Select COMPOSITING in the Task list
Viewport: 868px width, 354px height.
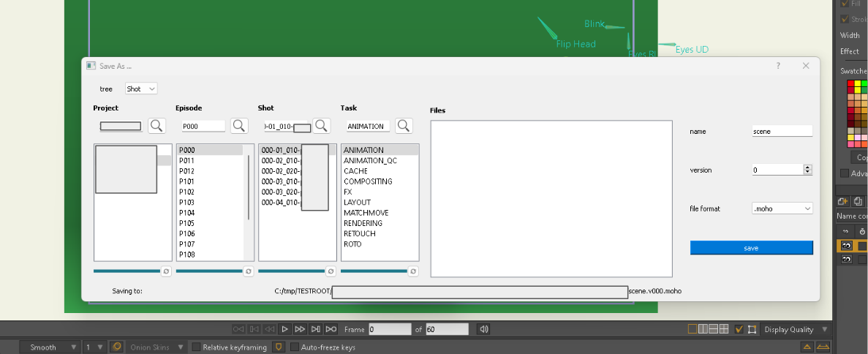point(368,181)
